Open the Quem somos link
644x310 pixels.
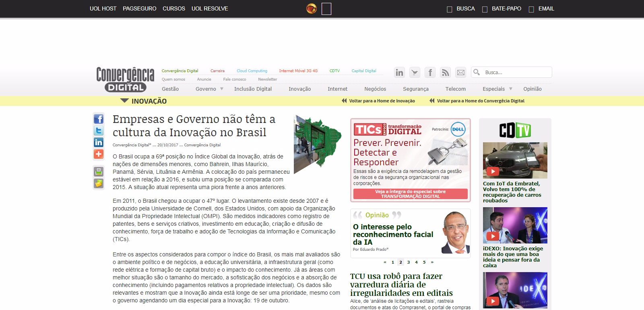coord(173,79)
